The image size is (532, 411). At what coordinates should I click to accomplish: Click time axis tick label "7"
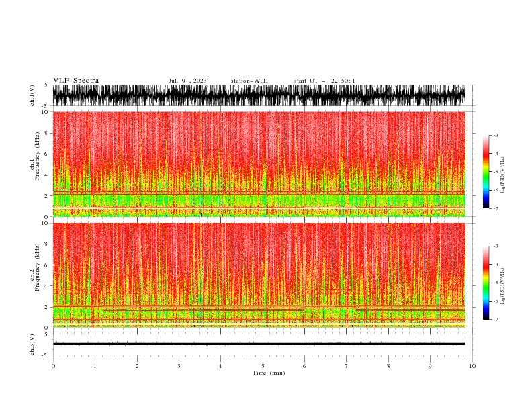coord(346,366)
